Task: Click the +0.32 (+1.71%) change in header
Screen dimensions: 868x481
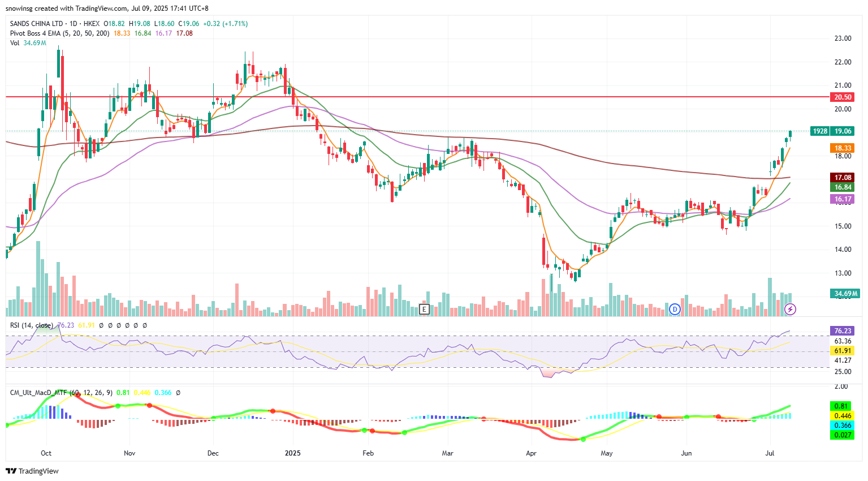Action: click(x=226, y=24)
